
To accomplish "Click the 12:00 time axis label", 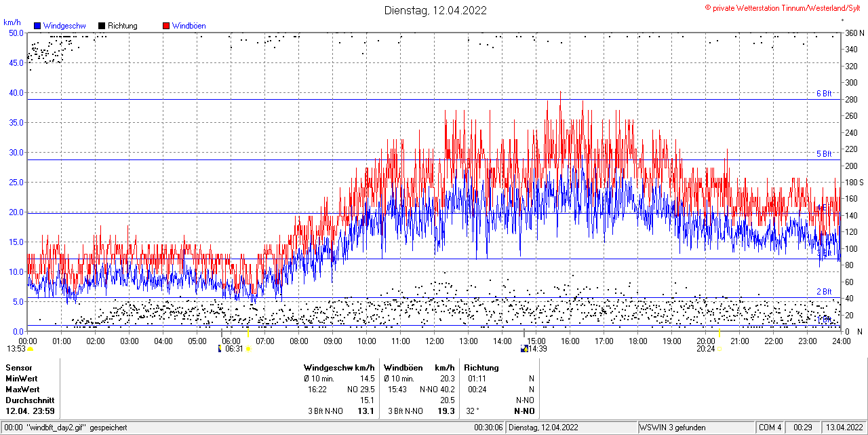I will click(435, 341).
